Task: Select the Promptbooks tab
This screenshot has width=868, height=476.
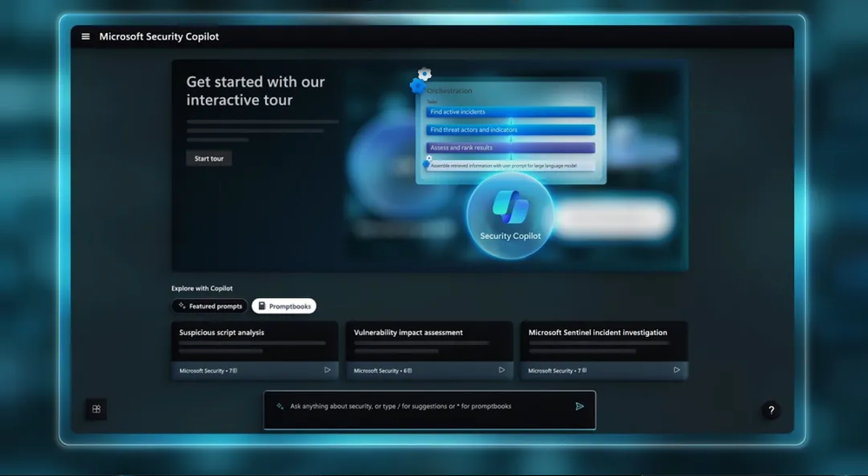Action: pyautogui.click(x=284, y=306)
